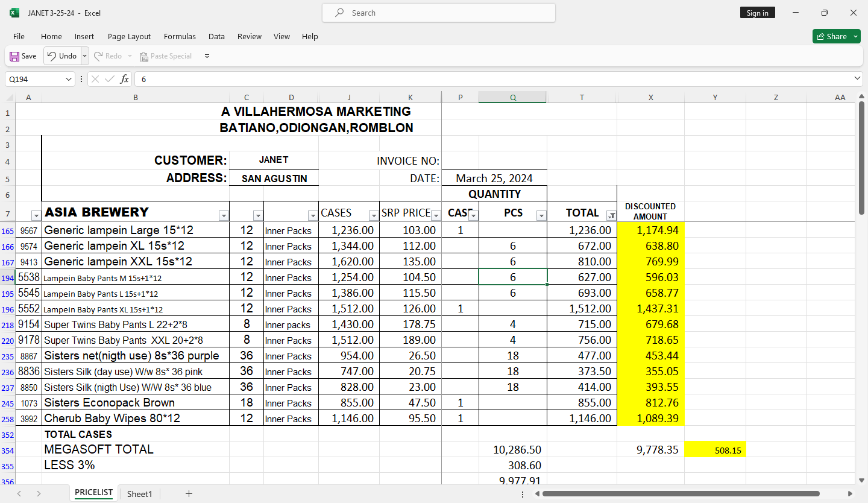
Task: Click the vertical scrollbar up arrow
Action: point(861,96)
